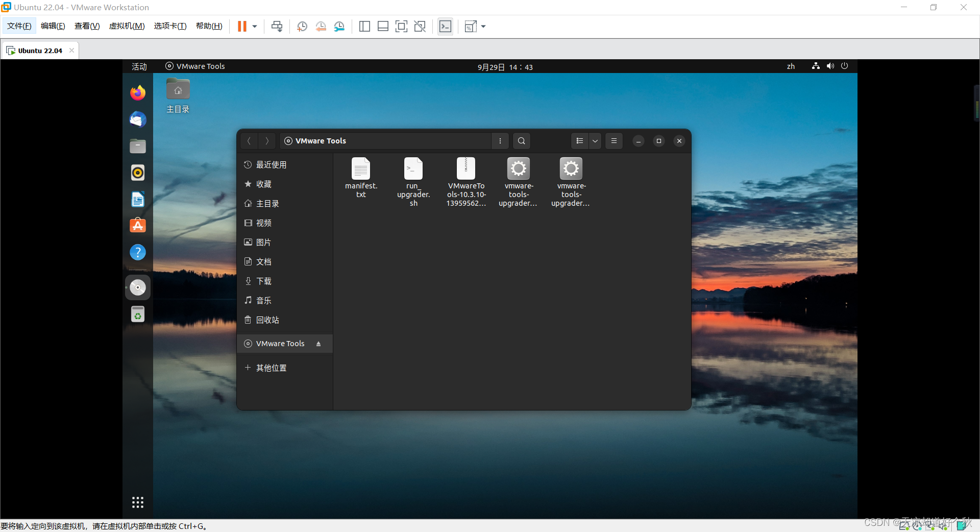Click the volume icon in top bar

830,66
